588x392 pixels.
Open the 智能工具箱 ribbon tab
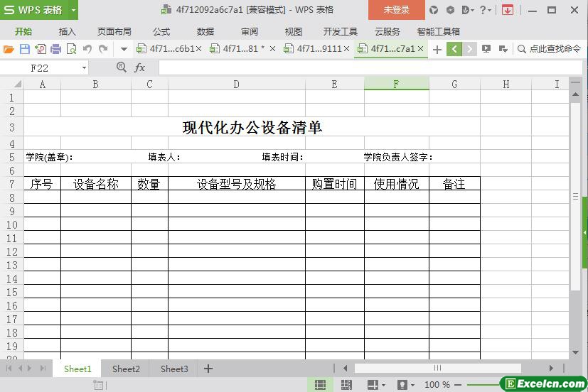coord(439,32)
